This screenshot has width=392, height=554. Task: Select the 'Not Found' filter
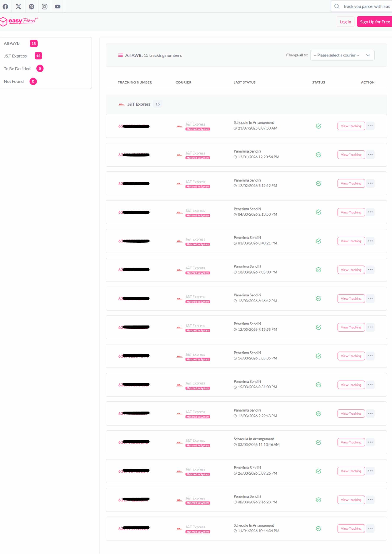(14, 81)
